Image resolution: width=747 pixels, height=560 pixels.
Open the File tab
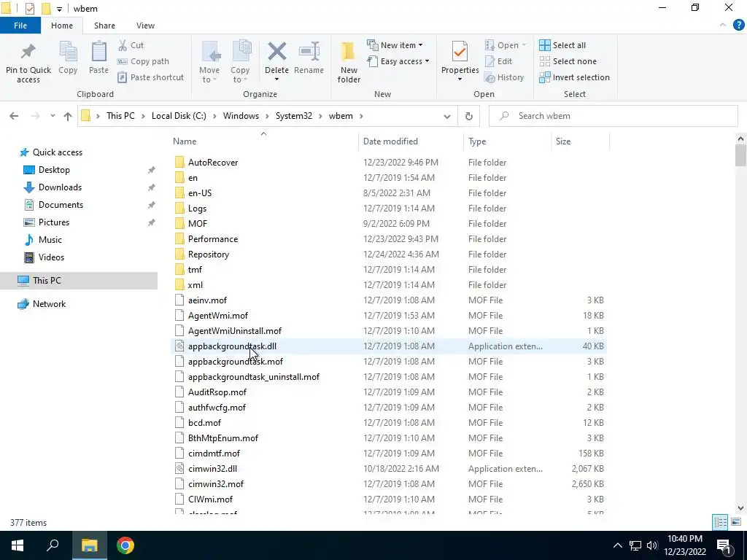click(x=20, y=26)
